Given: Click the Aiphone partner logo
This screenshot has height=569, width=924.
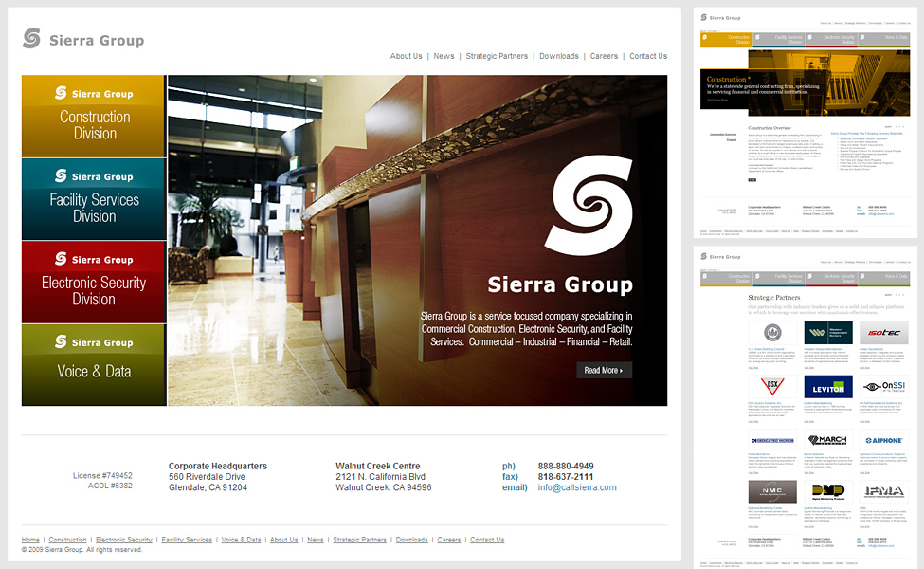Looking at the screenshot, I should [883, 440].
